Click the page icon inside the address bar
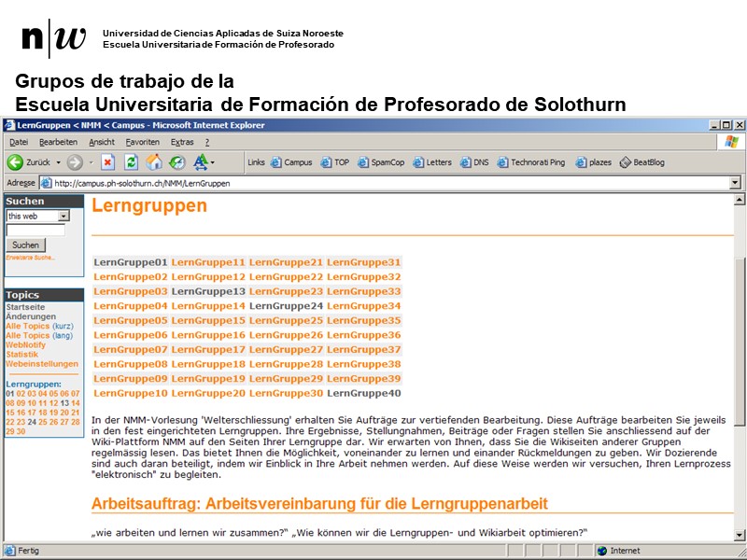Screen dimensions: 747x560 (x=47, y=183)
